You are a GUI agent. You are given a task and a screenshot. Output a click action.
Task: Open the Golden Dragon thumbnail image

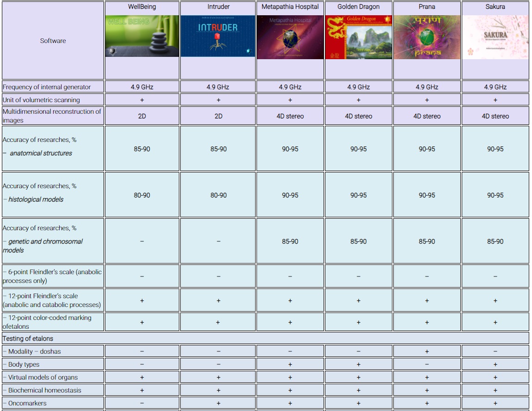coord(359,37)
